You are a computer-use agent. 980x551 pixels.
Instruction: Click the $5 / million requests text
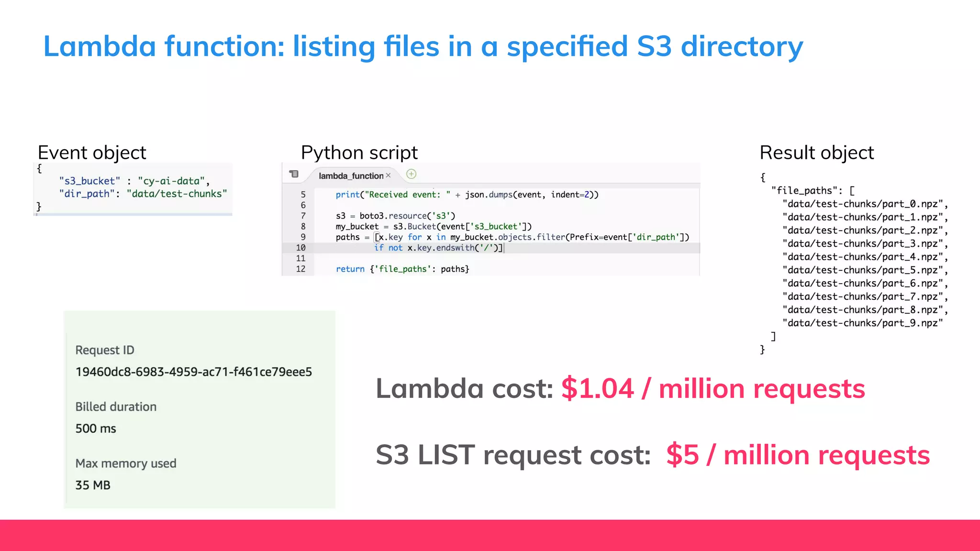(x=798, y=455)
